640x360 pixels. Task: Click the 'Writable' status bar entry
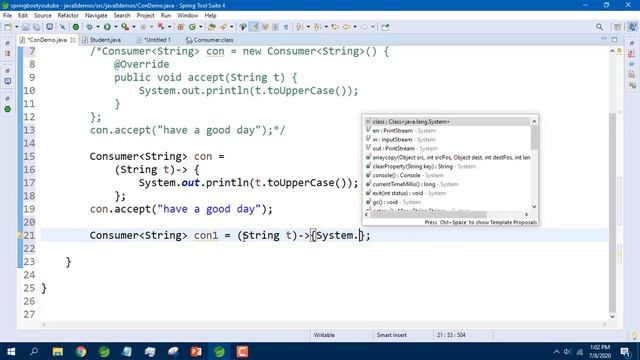324,335
